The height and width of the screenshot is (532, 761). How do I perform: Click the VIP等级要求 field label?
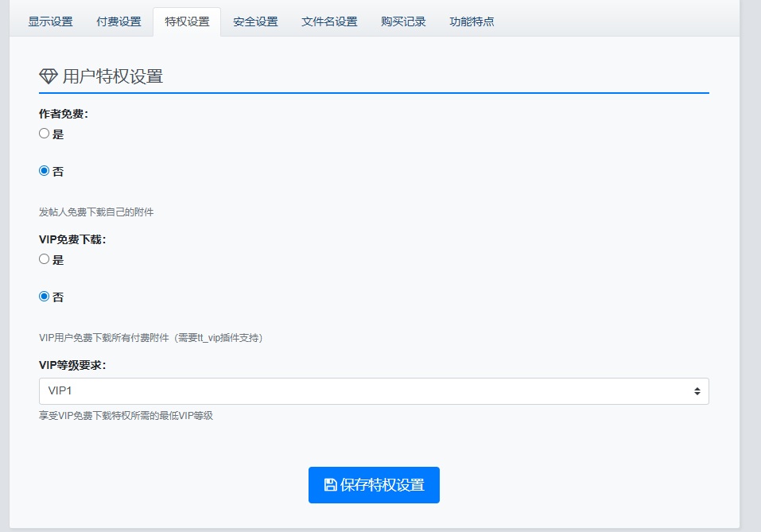[72, 365]
